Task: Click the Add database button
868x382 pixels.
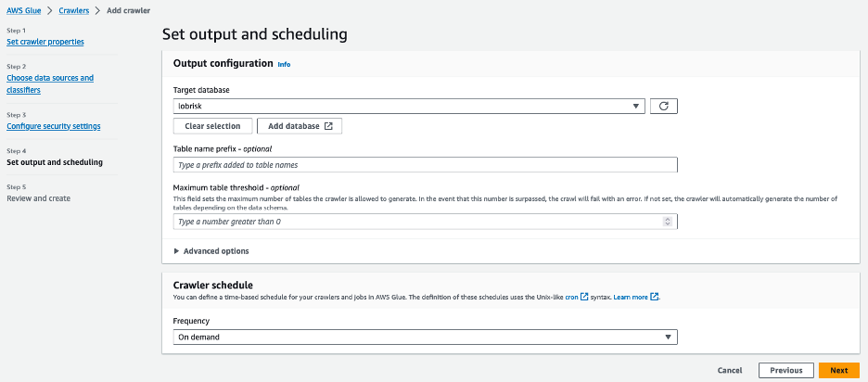Action: tap(300, 126)
